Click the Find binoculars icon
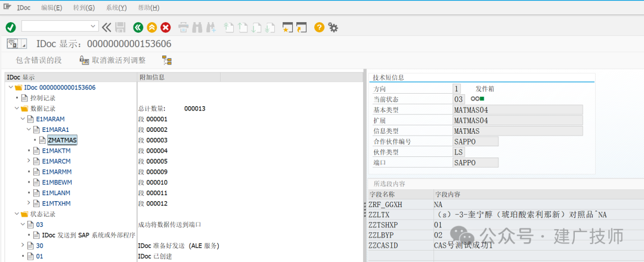The image size is (644, 262). [197, 27]
